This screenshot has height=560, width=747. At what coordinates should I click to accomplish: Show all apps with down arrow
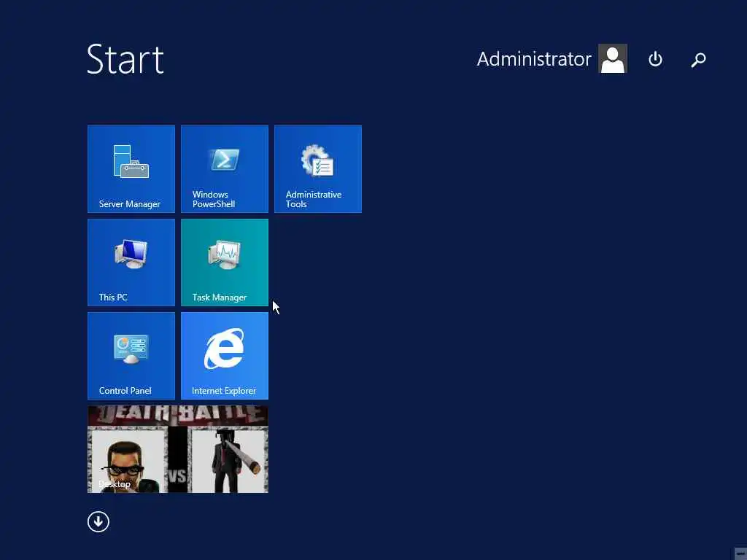[x=98, y=522]
